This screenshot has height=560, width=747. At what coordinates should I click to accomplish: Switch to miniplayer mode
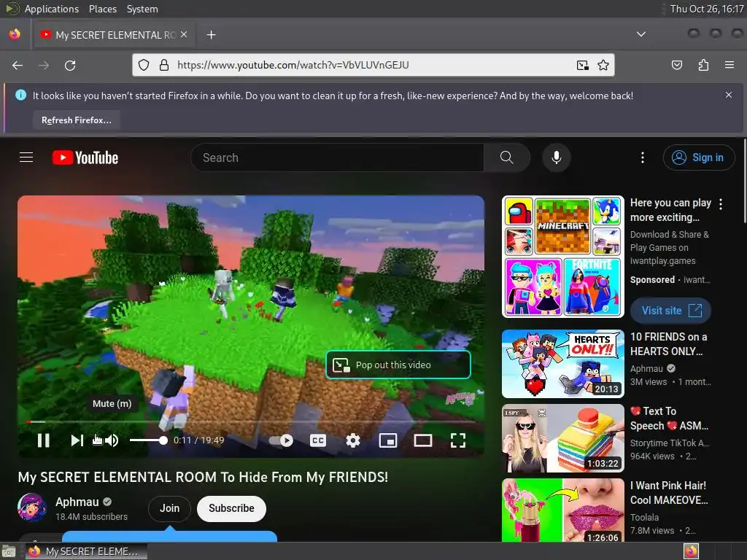tap(388, 440)
